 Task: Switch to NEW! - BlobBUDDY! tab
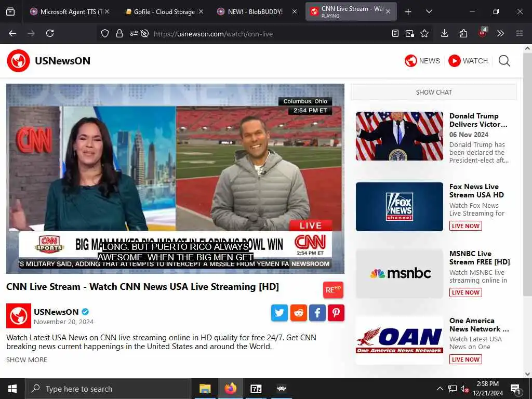pyautogui.click(x=255, y=12)
